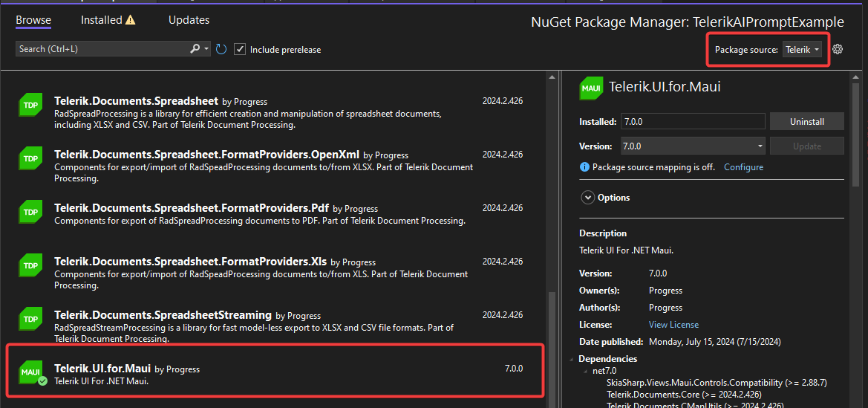
Task: Expand the Options section
Action: (x=587, y=198)
